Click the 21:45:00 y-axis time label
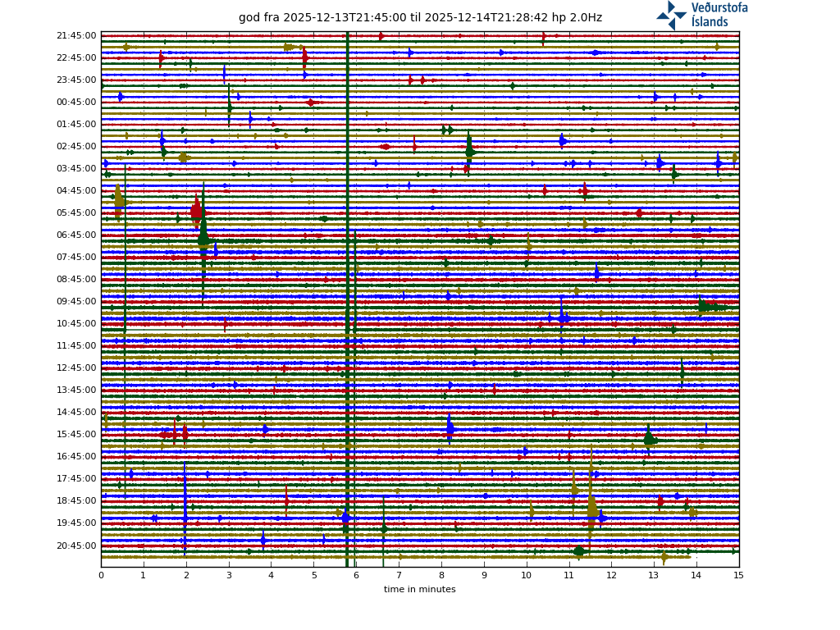Image resolution: width=840 pixels, height=630 pixels. (x=76, y=36)
